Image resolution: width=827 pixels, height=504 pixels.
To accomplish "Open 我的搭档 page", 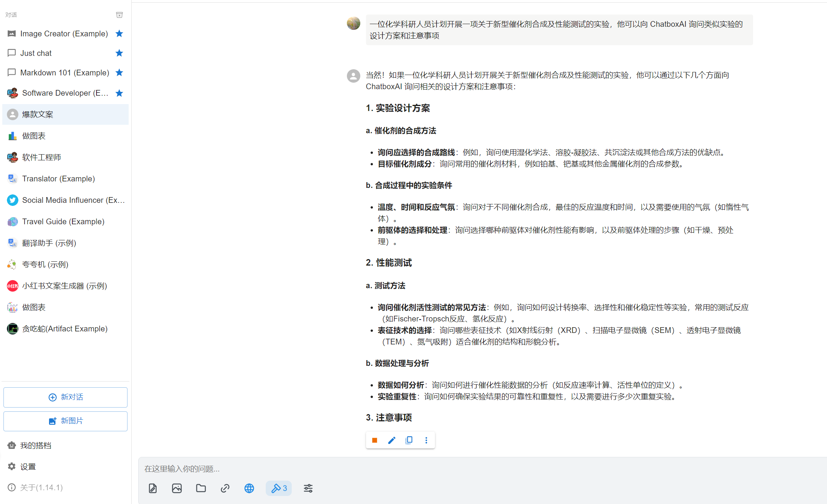I will (x=36, y=445).
